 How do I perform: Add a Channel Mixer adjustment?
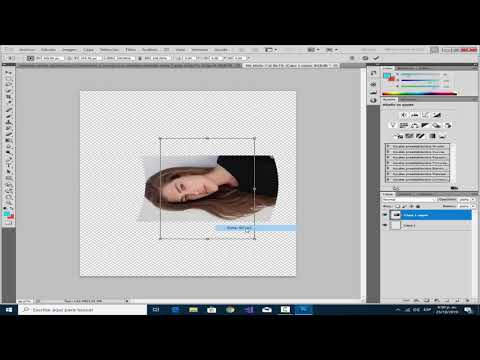pyautogui.click(x=448, y=125)
